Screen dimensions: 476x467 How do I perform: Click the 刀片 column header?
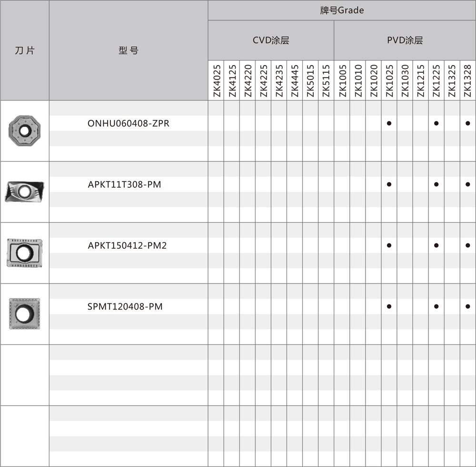pos(25,50)
